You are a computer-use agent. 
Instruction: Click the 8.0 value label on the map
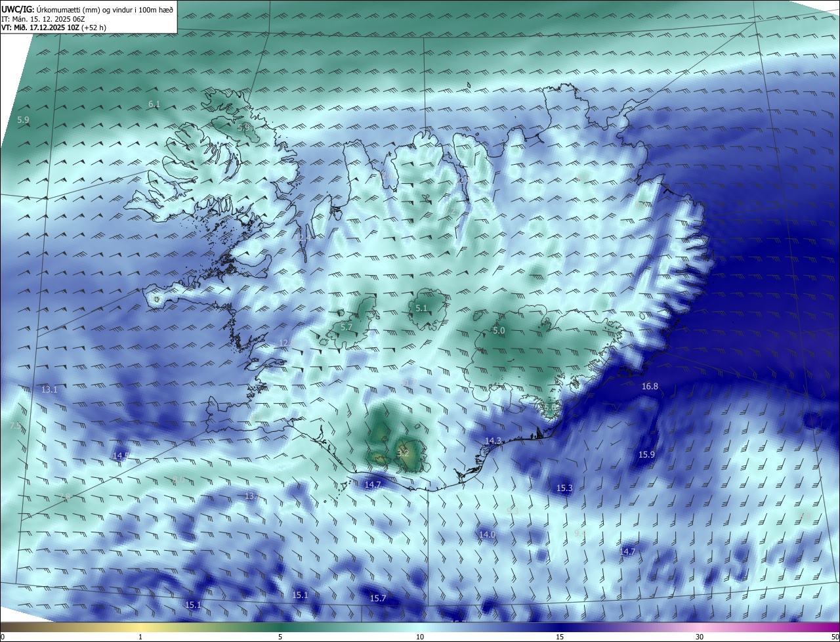click(178, 481)
